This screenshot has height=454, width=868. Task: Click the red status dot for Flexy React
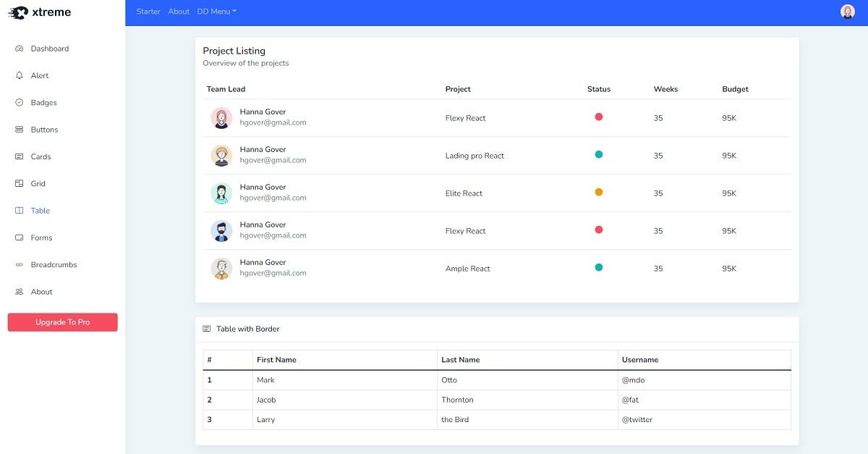pos(599,115)
